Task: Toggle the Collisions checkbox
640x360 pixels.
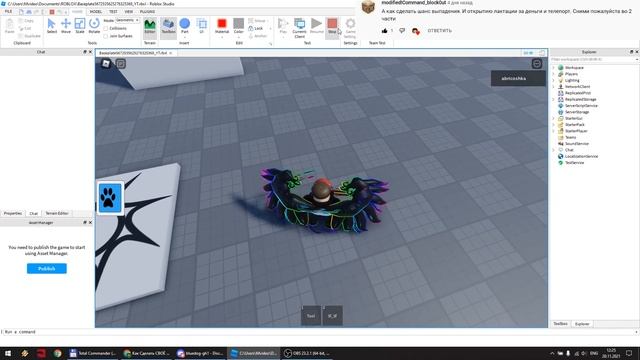Action: click(x=106, y=29)
